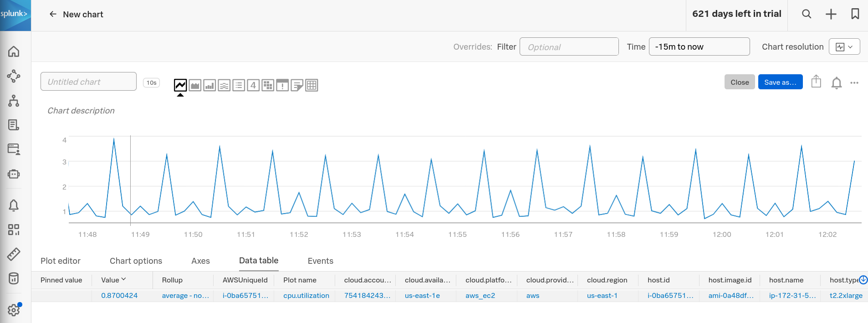868x323 pixels.
Task: Open Alerts bell in the sidebar
Action: click(x=14, y=205)
